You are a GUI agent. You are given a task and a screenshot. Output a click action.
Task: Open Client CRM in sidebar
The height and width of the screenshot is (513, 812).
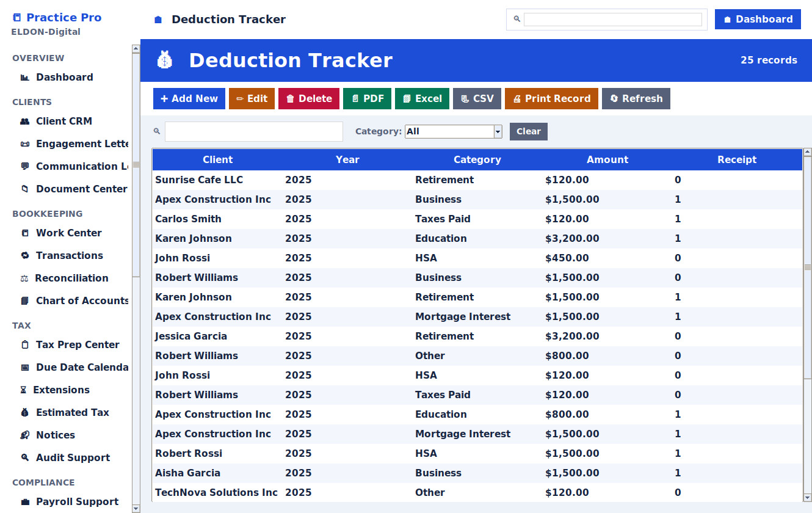(x=64, y=122)
